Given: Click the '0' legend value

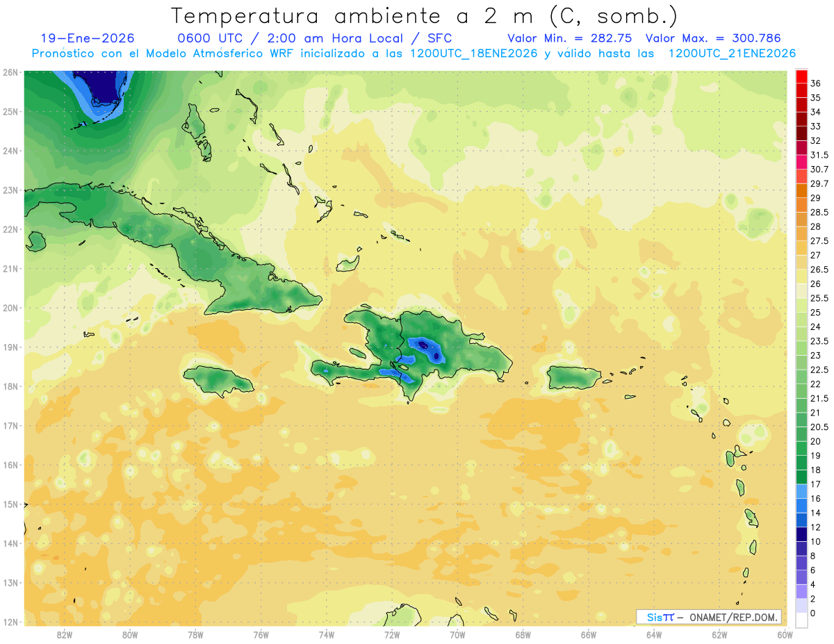Looking at the screenshot, I should [x=813, y=613].
